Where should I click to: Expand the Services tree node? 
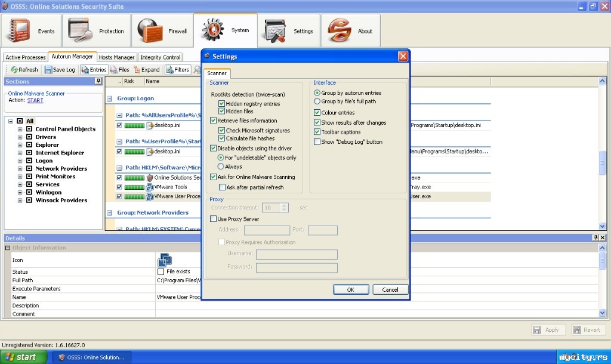(20, 184)
